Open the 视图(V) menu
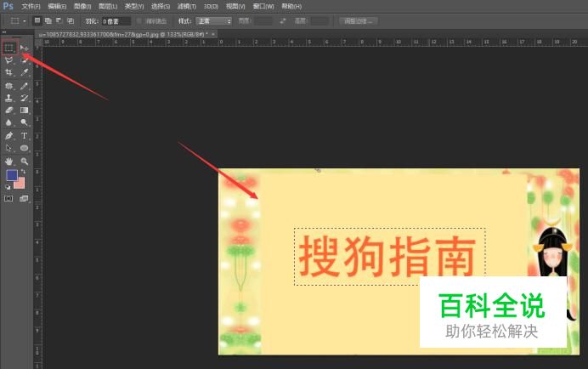 (235, 7)
